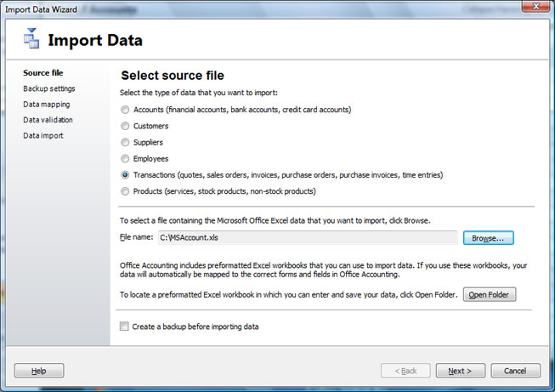Image resolution: width=555 pixels, height=392 pixels.
Task: Select the Source file step
Action: 43,73
